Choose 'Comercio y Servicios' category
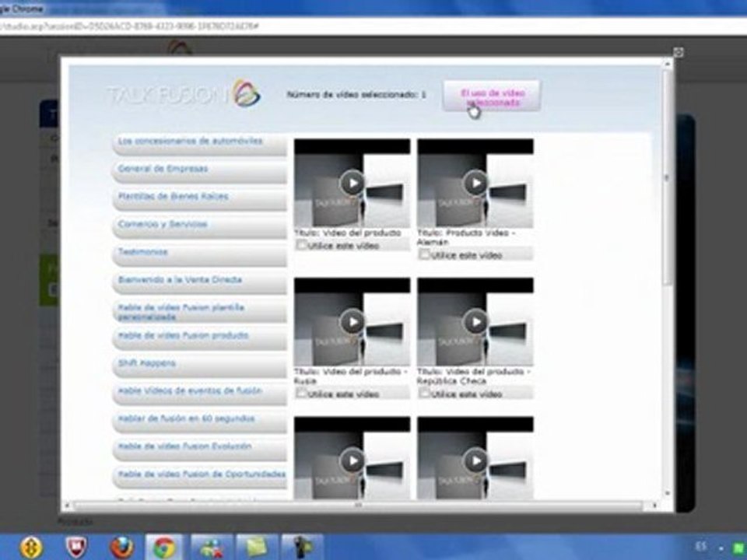The image size is (747, 560). point(200,227)
